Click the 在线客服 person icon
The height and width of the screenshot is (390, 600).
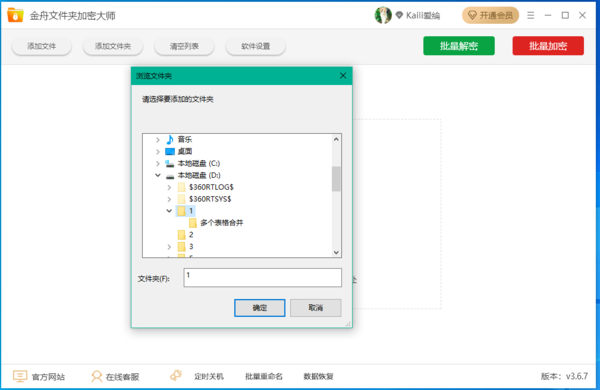(x=96, y=376)
